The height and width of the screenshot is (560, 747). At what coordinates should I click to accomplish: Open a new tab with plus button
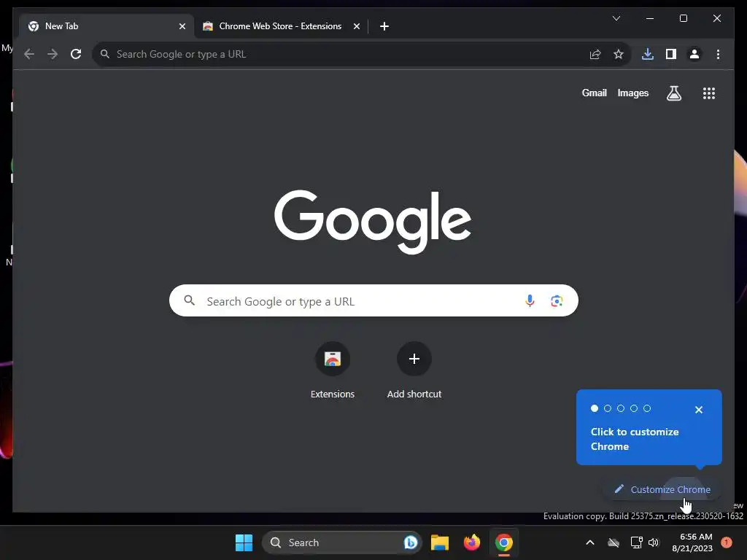click(x=384, y=26)
